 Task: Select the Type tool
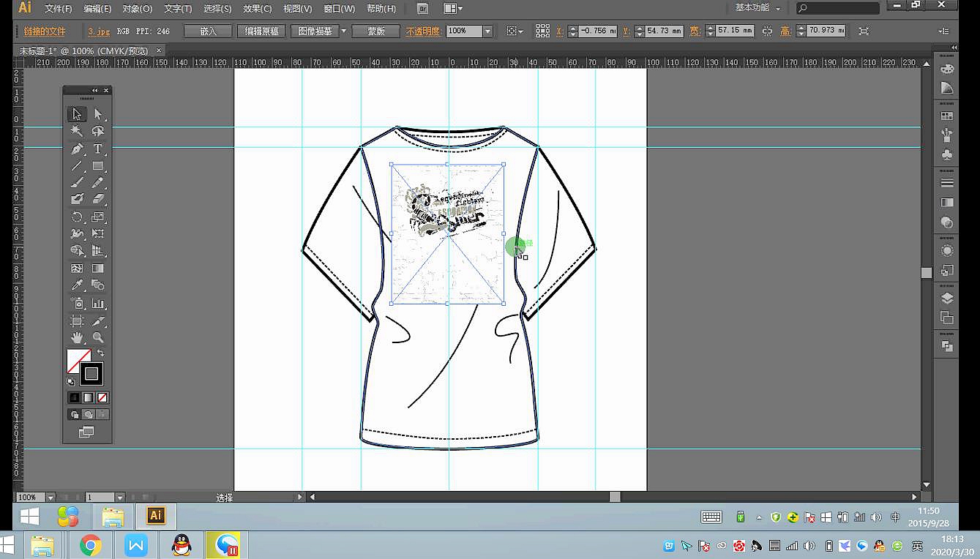(x=97, y=149)
